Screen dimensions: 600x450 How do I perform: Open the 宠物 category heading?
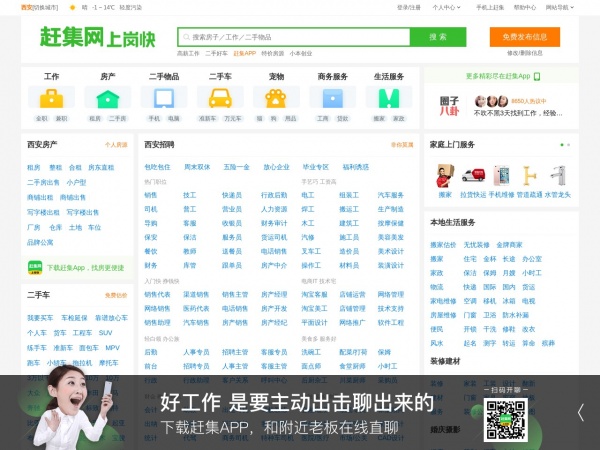pyautogui.click(x=276, y=77)
